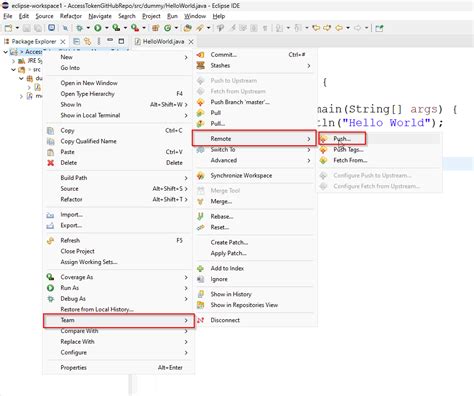Click Synchronize Workspace menu entry

(x=255, y=175)
